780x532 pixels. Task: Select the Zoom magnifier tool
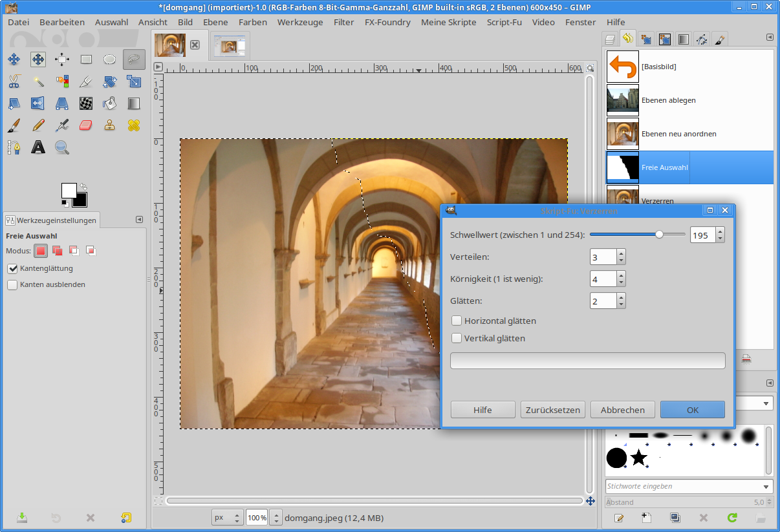[x=62, y=147]
